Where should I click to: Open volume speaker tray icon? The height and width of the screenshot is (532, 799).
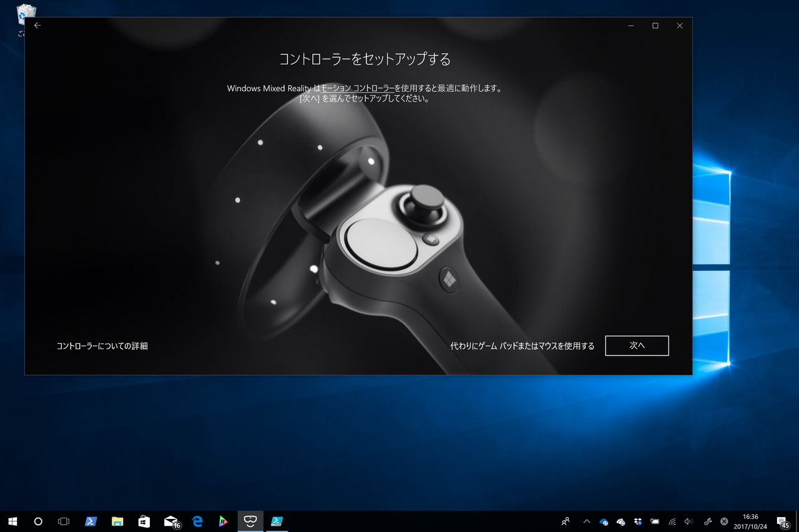[689, 521]
